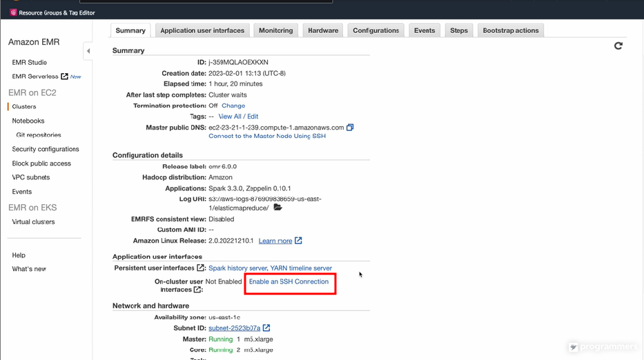Click Resource Groups & Tag Editor icon
The width and height of the screenshot is (644, 360).
click(13, 12)
